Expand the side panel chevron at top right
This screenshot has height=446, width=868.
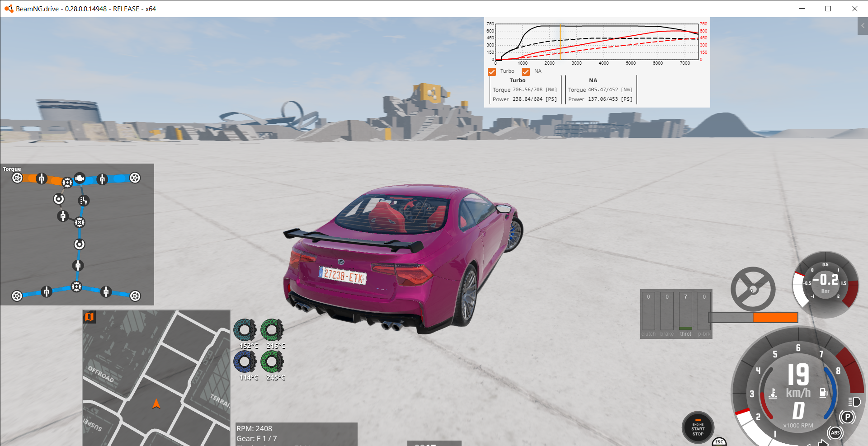[x=863, y=26]
